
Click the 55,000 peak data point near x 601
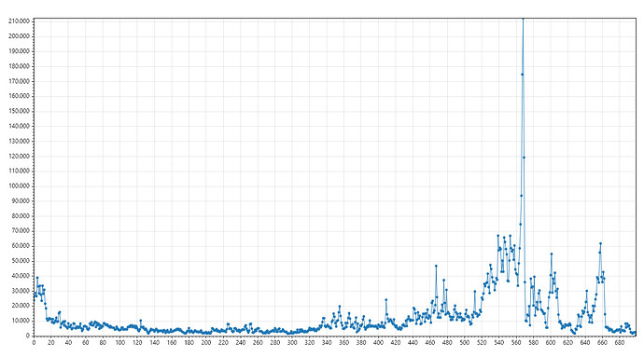pyautogui.click(x=552, y=254)
